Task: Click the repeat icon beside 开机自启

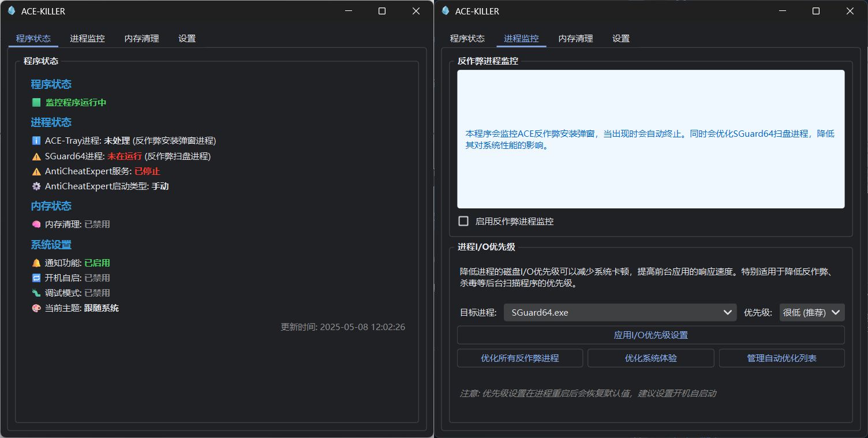Action: [x=36, y=278]
